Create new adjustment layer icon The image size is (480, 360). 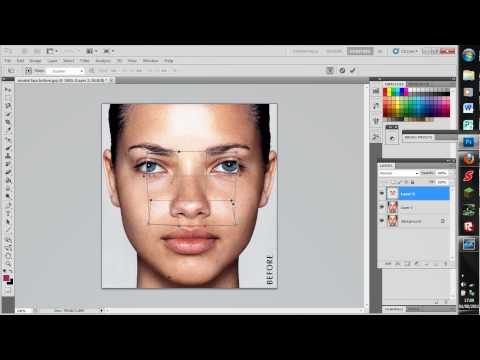[x=417, y=263]
